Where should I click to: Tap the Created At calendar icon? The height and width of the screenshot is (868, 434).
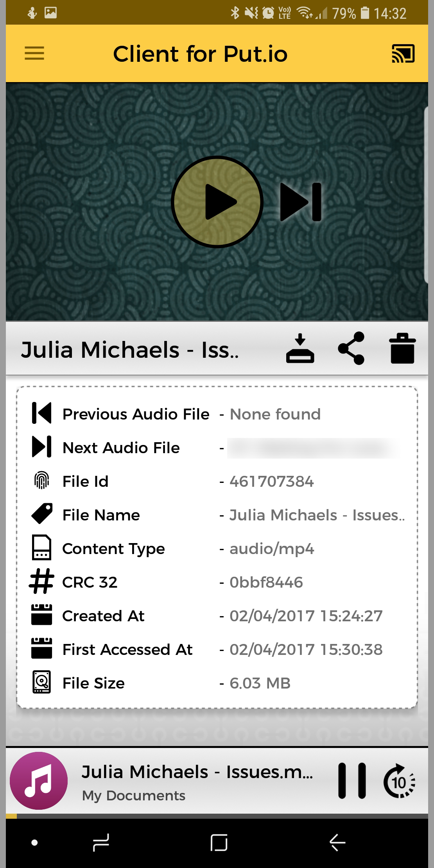point(41,615)
